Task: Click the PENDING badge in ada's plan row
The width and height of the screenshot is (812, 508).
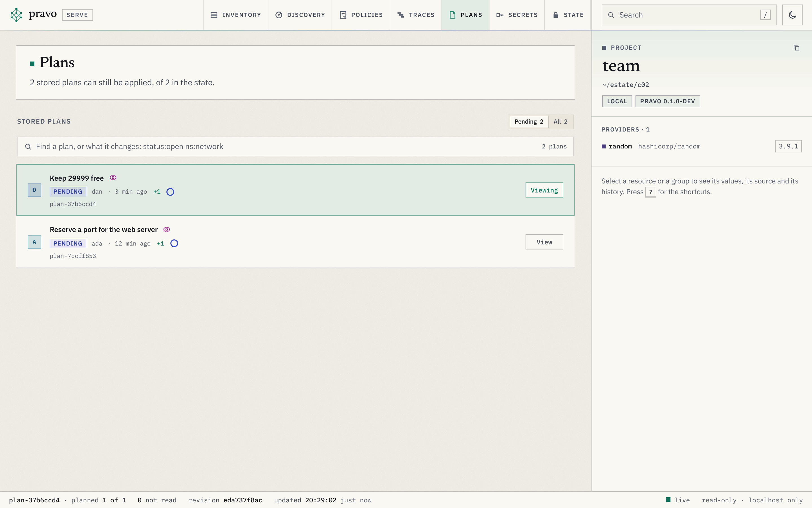Action: pyautogui.click(x=68, y=244)
